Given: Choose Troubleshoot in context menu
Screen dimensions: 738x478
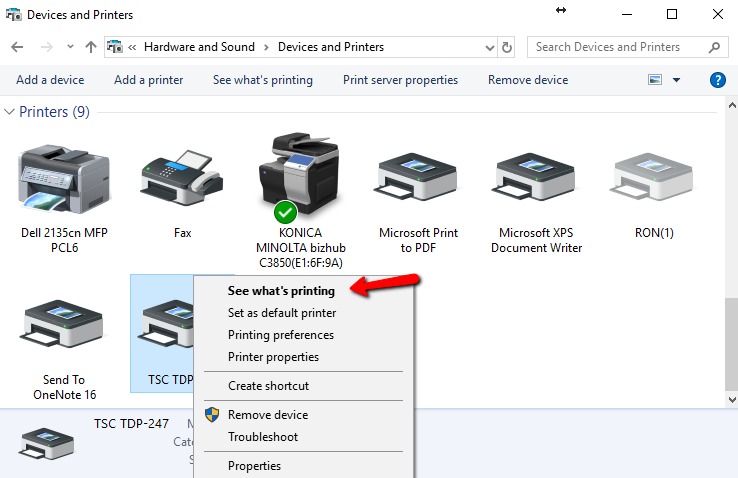Looking at the screenshot, I should pos(263,437).
